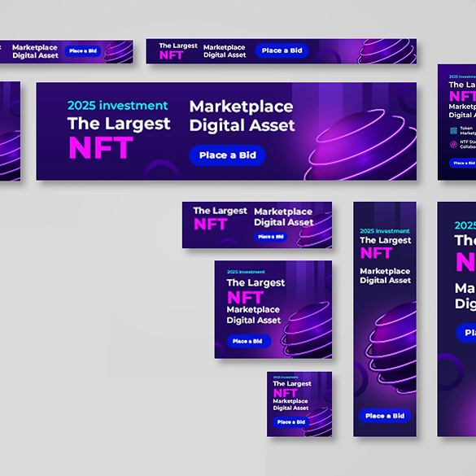This screenshot has height=476, width=476.
Task: Click Marketplace Digital Asset heading in billboard banner
Action: tap(242, 116)
